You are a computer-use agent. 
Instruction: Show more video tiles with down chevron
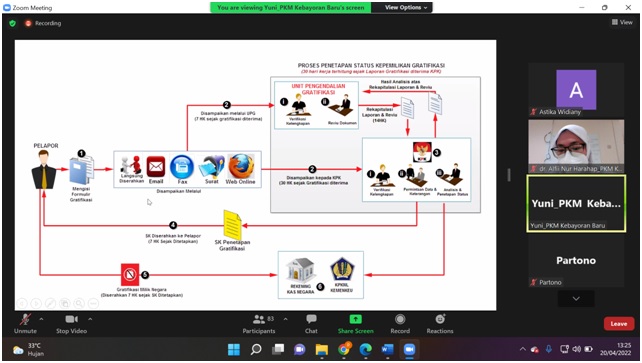(576, 299)
